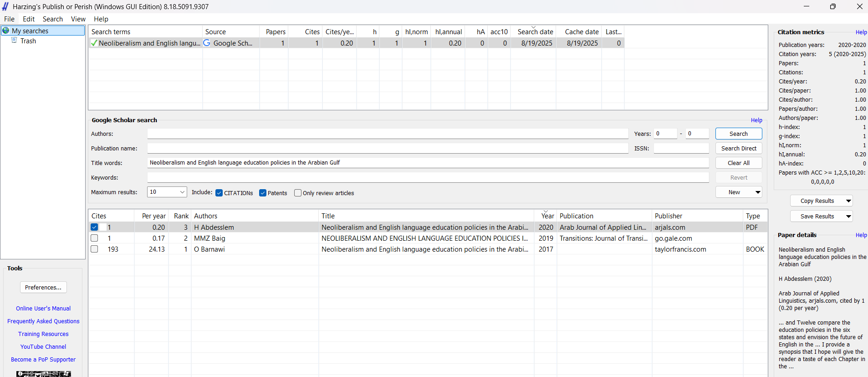Image resolution: width=868 pixels, height=377 pixels.
Task: Select the Neoliberalism search terms row
Action: point(356,43)
